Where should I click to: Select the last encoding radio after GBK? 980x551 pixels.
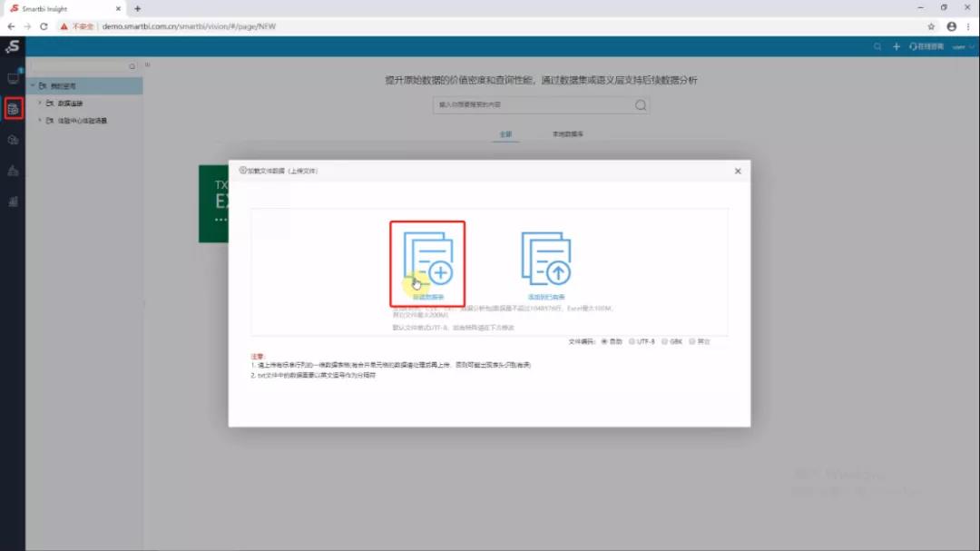691,341
